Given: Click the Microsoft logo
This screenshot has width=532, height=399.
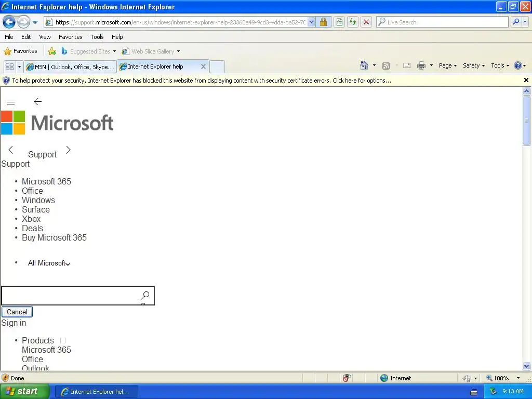Looking at the screenshot, I should click(x=57, y=123).
